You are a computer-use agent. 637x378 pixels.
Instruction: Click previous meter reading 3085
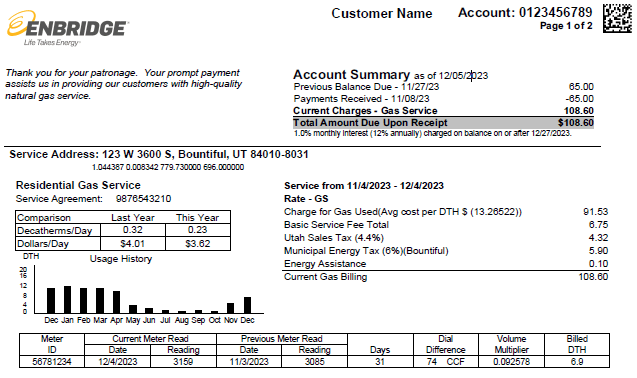[x=314, y=362]
